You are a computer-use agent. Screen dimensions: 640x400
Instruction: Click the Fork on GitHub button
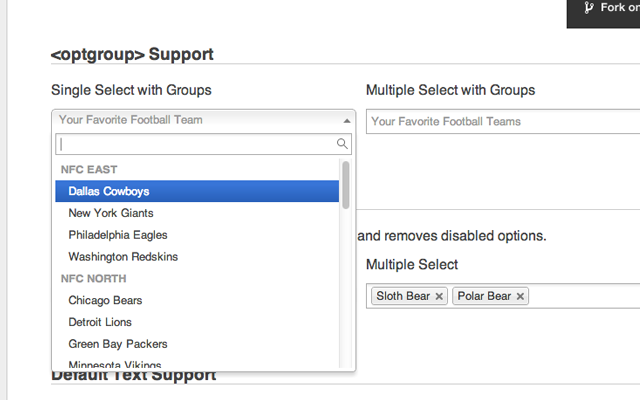[612, 9]
